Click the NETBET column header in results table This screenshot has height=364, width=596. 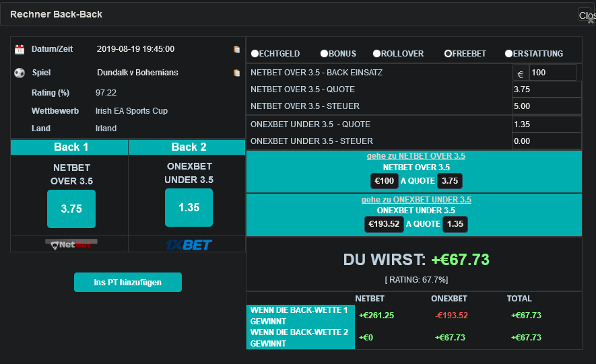pos(370,299)
